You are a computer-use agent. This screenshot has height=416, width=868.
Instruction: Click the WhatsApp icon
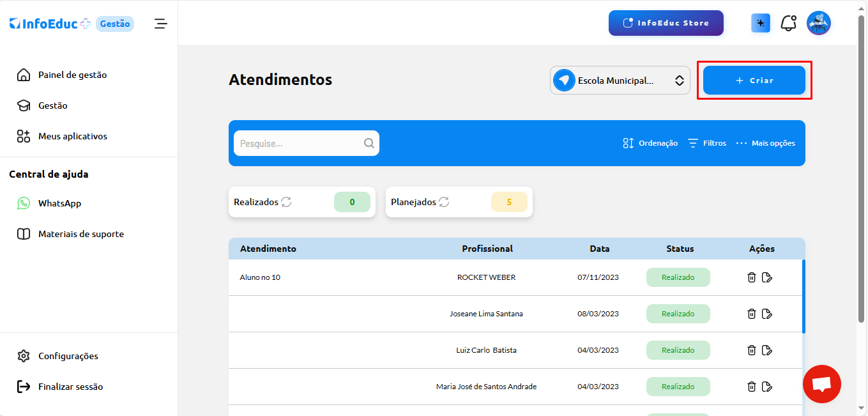pos(24,203)
